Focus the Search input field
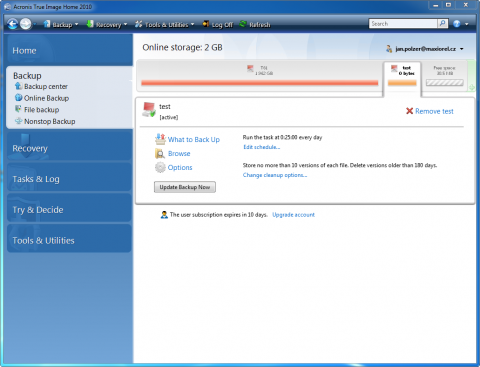 pos(403,24)
